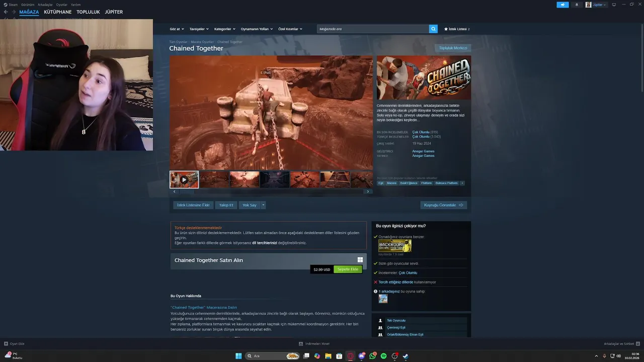The image size is (644, 362).
Task: Click the Takip Et button
Action: 226,205
